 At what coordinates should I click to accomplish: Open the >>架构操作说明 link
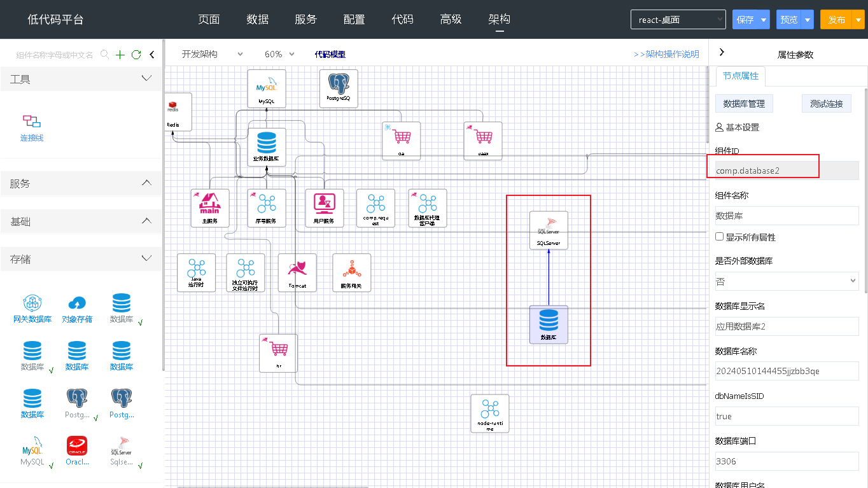click(666, 55)
